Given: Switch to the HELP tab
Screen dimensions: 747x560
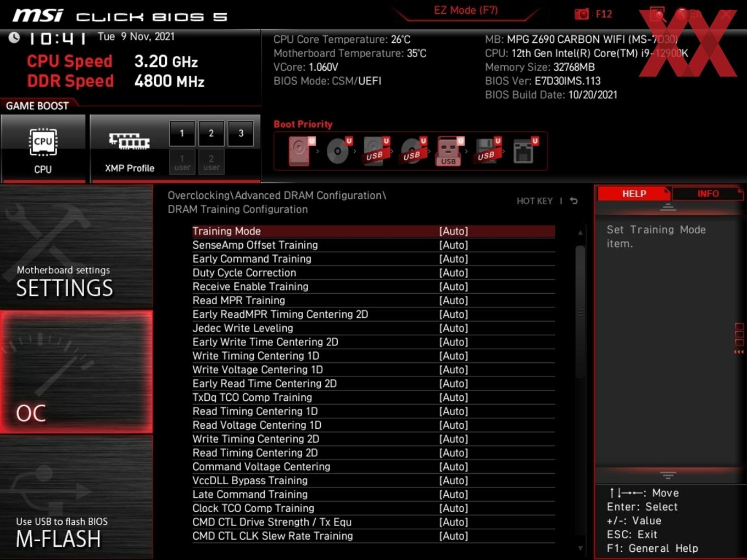Looking at the screenshot, I should click(634, 193).
